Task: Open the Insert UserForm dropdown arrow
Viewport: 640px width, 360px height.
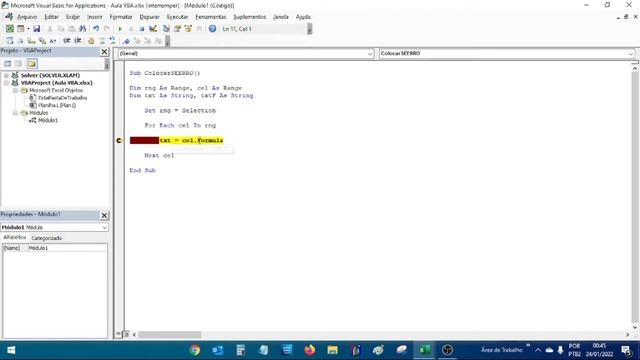Action: (28, 29)
